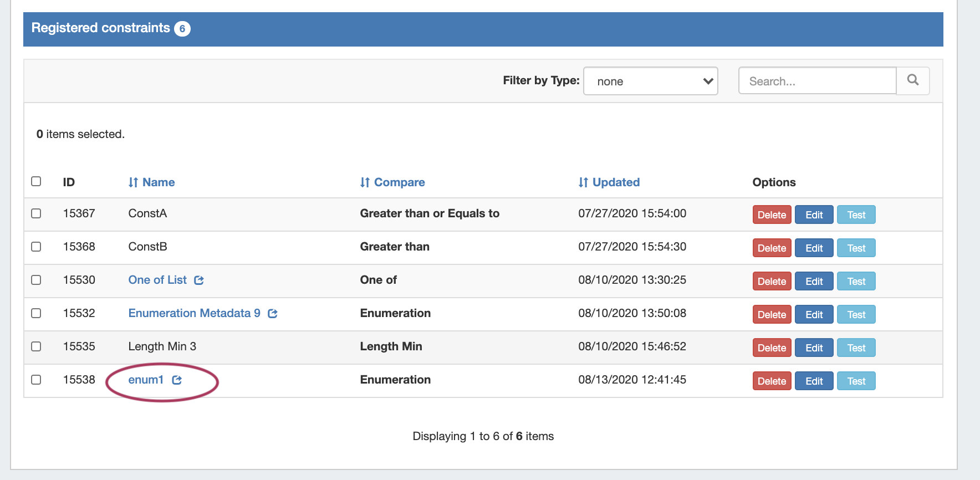980x480 pixels.
Task: Delete the enum1 constraint
Action: click(x=772, y=381)
